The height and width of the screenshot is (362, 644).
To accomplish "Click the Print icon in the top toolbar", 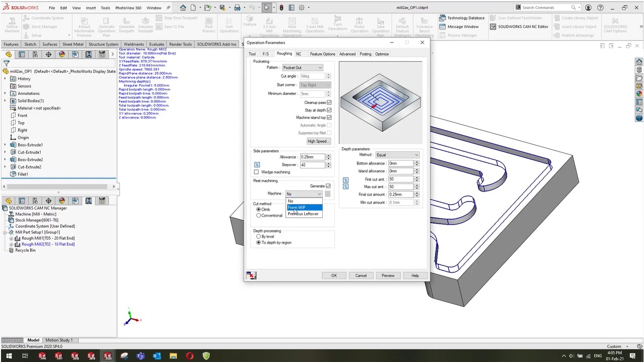I will coord(237,8).
